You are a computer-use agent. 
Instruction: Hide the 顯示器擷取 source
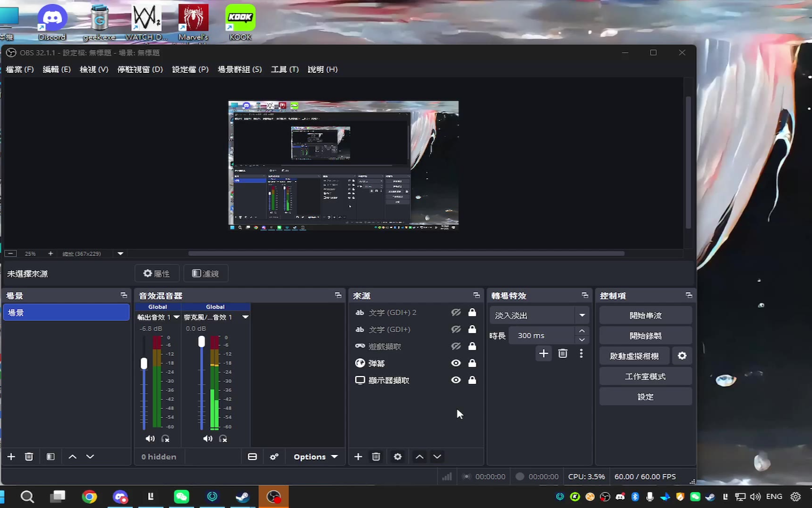[456, 380]
